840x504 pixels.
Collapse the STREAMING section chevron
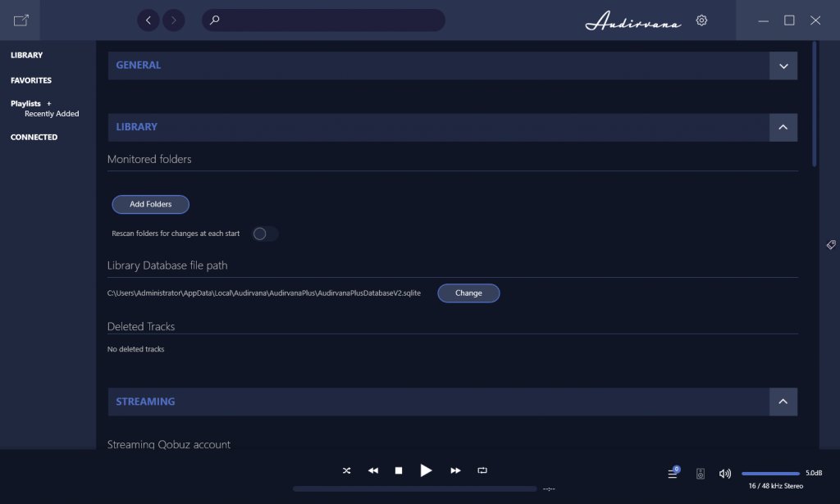[x=783, y=402]
